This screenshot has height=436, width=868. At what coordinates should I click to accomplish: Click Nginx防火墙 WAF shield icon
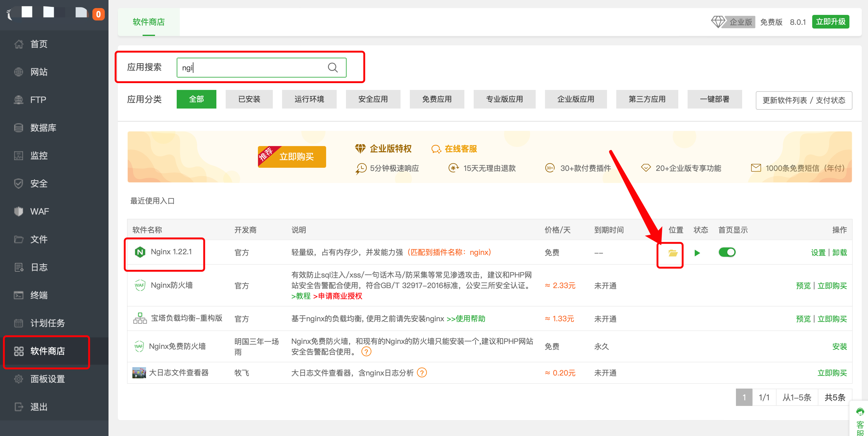(139, 285)
